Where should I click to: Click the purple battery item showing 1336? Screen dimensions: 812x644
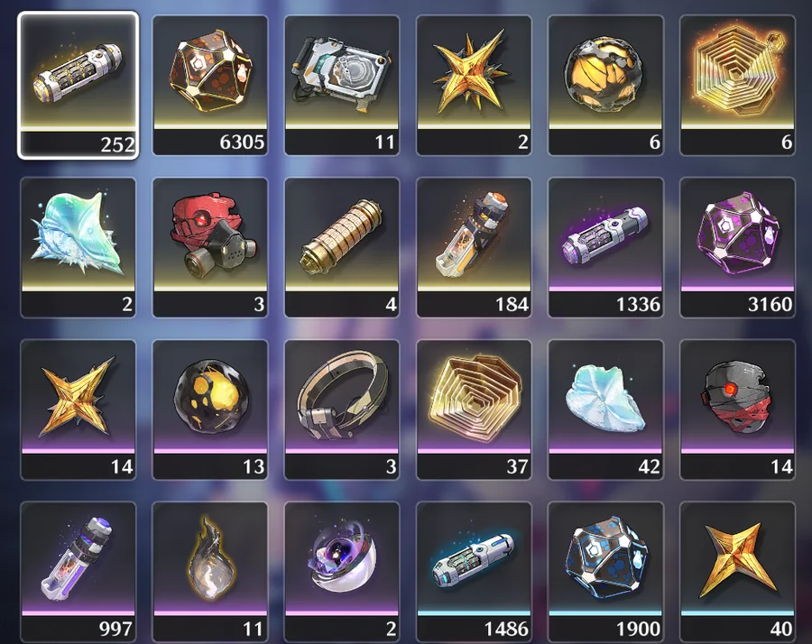click(605, 247)
